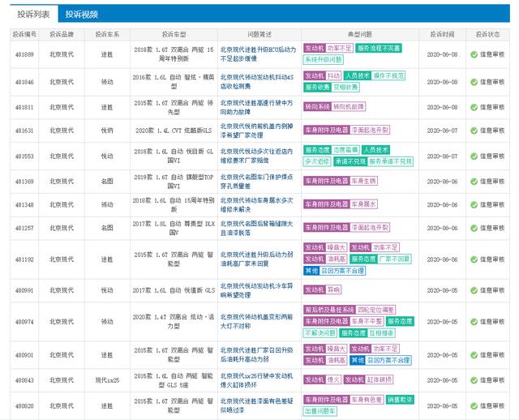Screen dimensions: 519x420
Task: Click green check icon for complaint 481889
Action: 474,54
